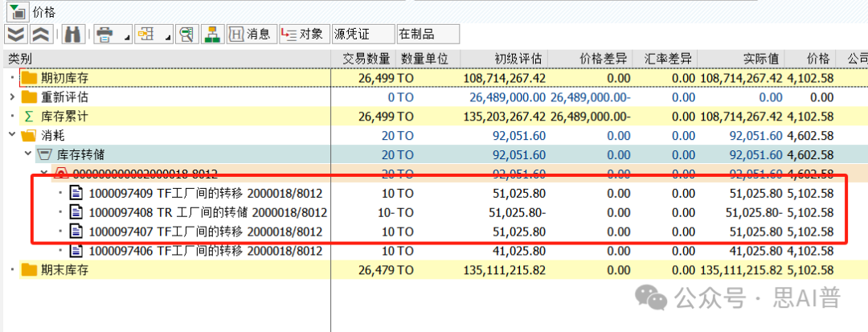The height and width of the screenshot is (332, 868).
Task: Select document 1000097408 TR 工厂间的转储 row
Action: click(207, 212)
